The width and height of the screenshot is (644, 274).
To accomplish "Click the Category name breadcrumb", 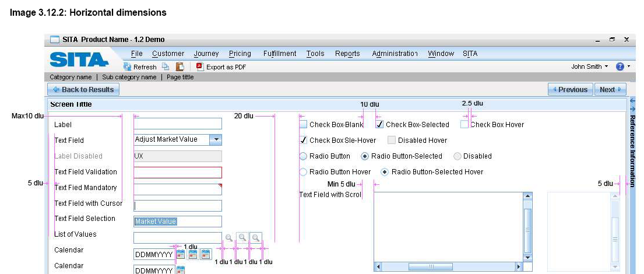I will (71, 77).
